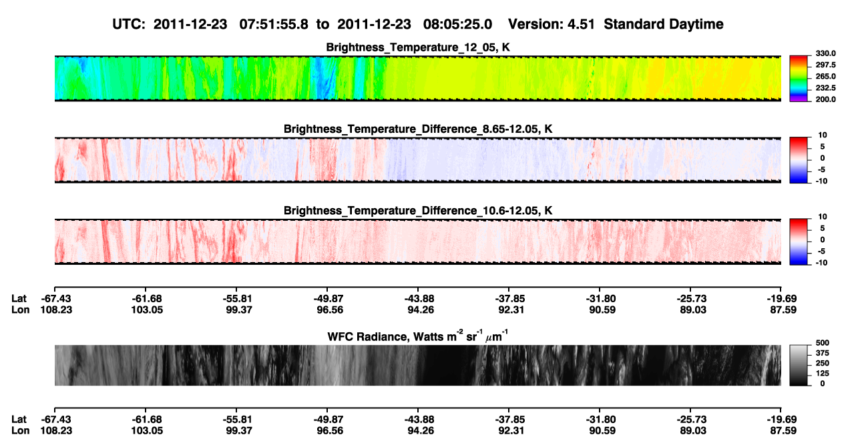
Task: Click latitude -25.73 below the WFC Radiance panel
Action: coord(691,420)
